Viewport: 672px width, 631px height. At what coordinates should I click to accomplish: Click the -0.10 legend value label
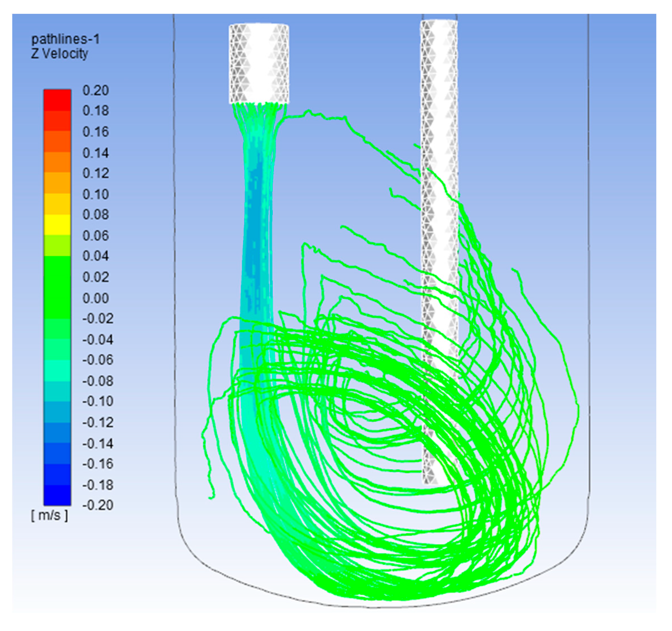(x=98, y=401)
